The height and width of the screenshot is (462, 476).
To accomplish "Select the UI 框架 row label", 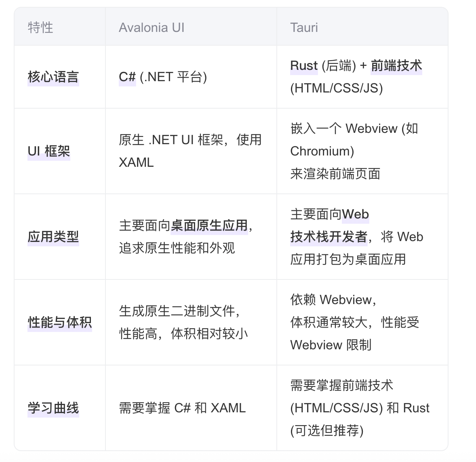I will pyautogui.click(x=49, y=151).
